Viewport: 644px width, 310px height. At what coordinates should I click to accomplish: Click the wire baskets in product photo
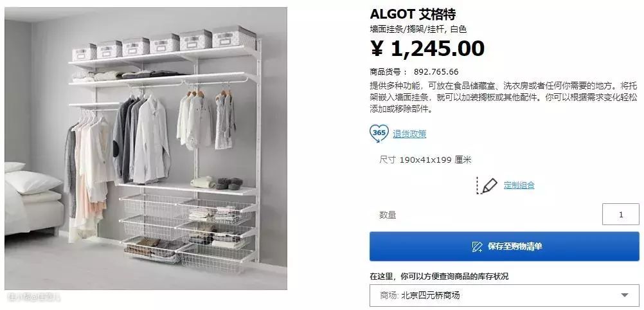188,233
